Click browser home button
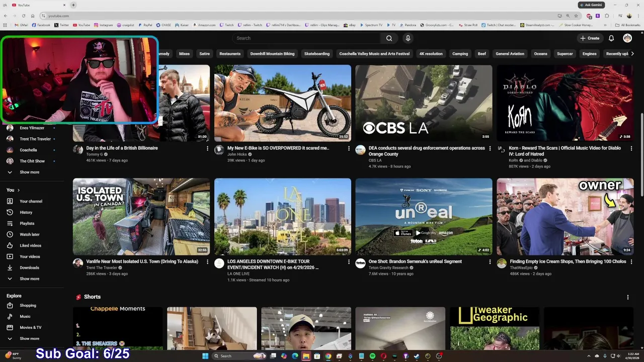Viewport: 644px width, 362px height. coord(32,16)
